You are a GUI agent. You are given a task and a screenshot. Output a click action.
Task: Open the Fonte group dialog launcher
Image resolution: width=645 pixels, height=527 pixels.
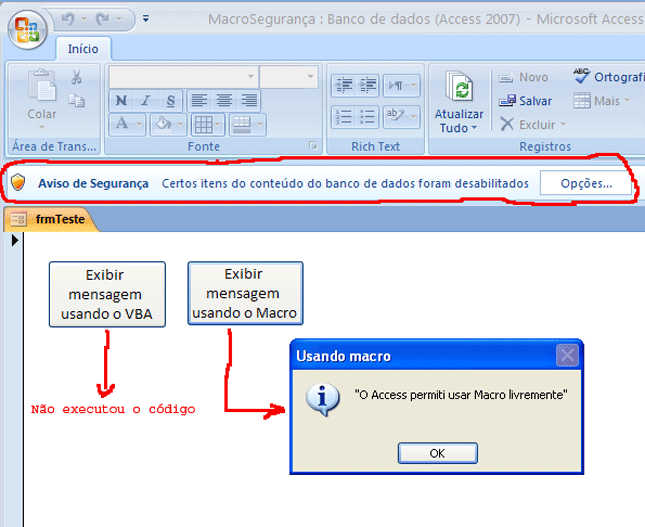[313, 145]
